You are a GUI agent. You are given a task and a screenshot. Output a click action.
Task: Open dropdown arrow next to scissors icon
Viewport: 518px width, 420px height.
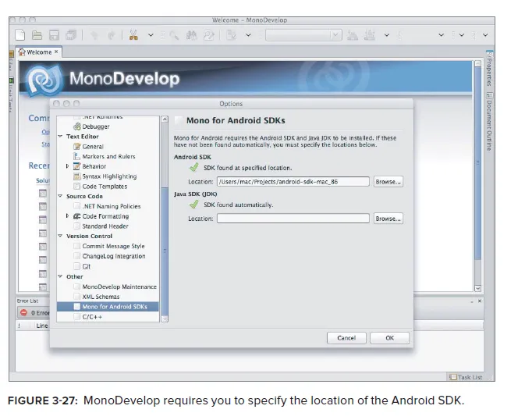(151, 35)
